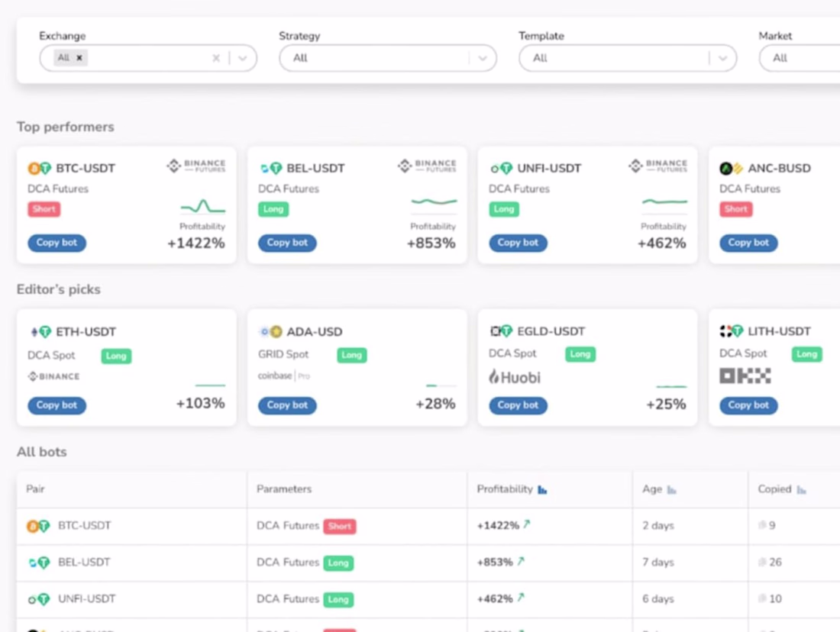Image resolution: width=840 pixels, height=632 pixels.
Task: Remove the 'All' tag in Exchange filter
Action: [79, 58]
